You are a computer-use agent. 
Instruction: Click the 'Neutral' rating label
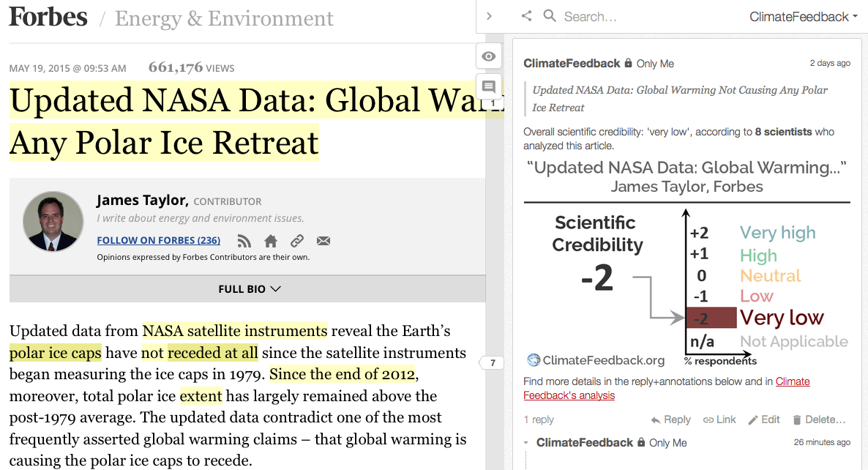click(x=771, y=276)
